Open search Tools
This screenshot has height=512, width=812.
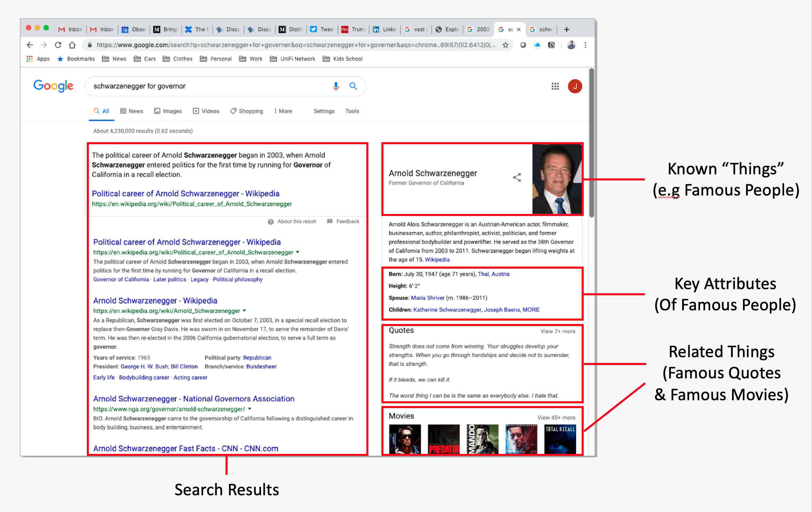coord(352,111)
